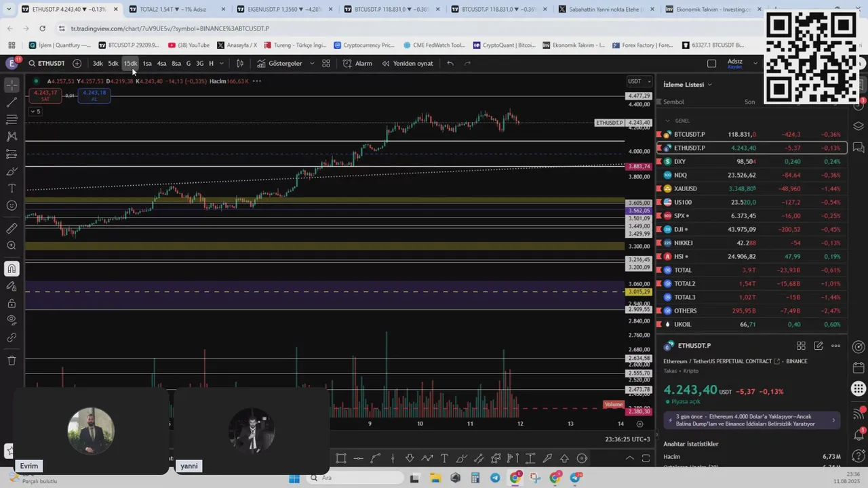Select the 1sa timeframe
This screenshot has width=868, height=488.
pyautogui.click(x=146, y=63)
